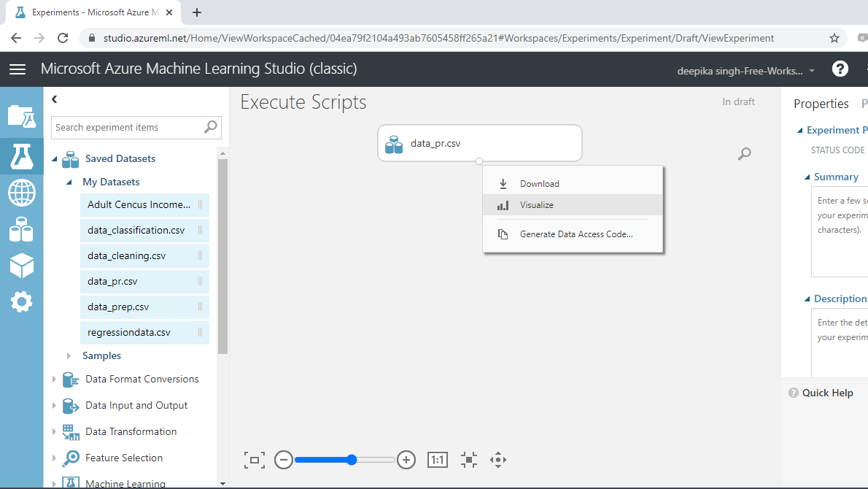Expand the Samples tree node
The image size is (868, 489).
69,355
